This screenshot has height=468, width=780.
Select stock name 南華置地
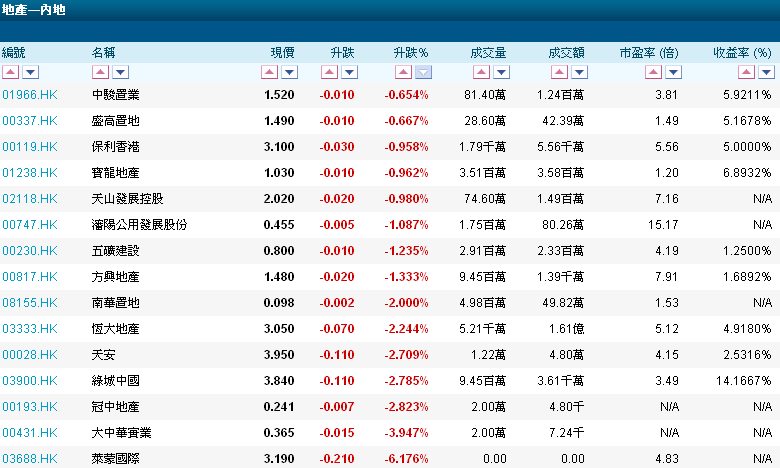pos(115,302)
